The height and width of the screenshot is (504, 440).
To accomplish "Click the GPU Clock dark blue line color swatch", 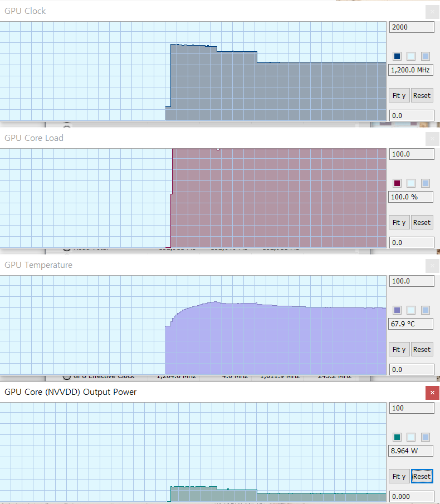I will [x=397, y=56].
